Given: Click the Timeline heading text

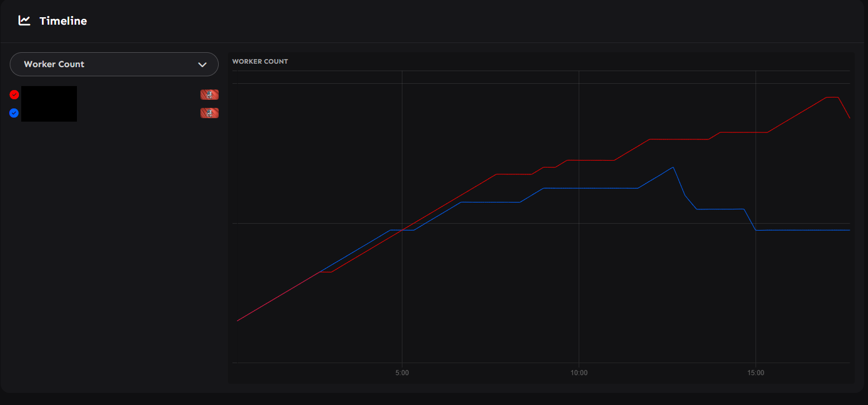Looking at the screenshot, I should (63, 21).
